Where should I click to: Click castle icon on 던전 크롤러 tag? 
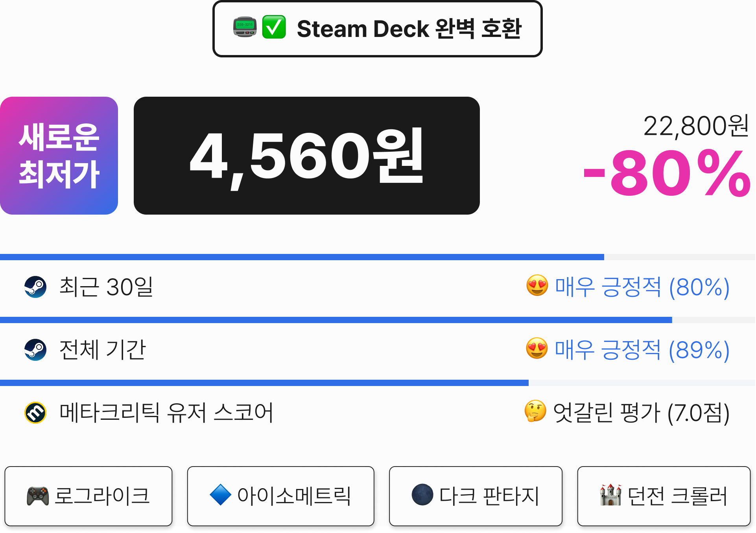point(611,495)
